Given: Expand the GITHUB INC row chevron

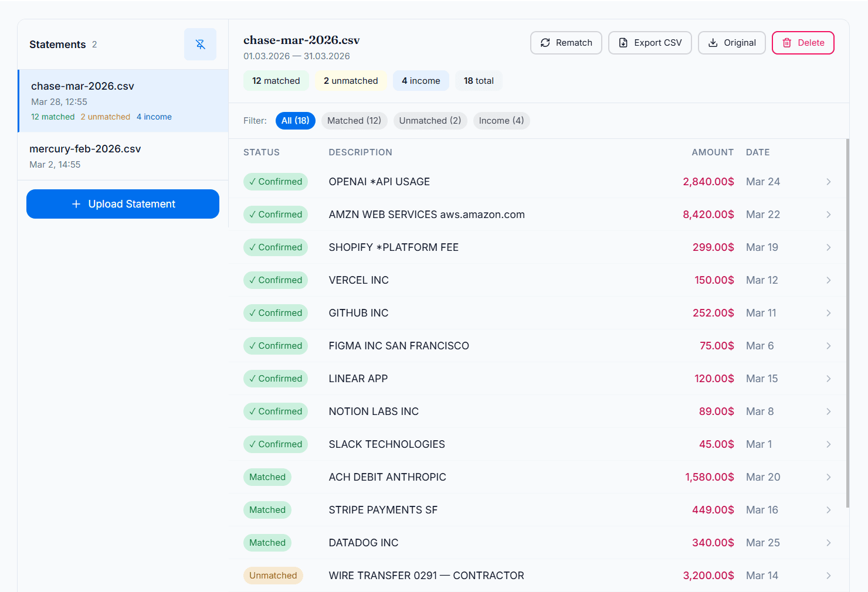Looking at the screenshot, I should point(828,313).
